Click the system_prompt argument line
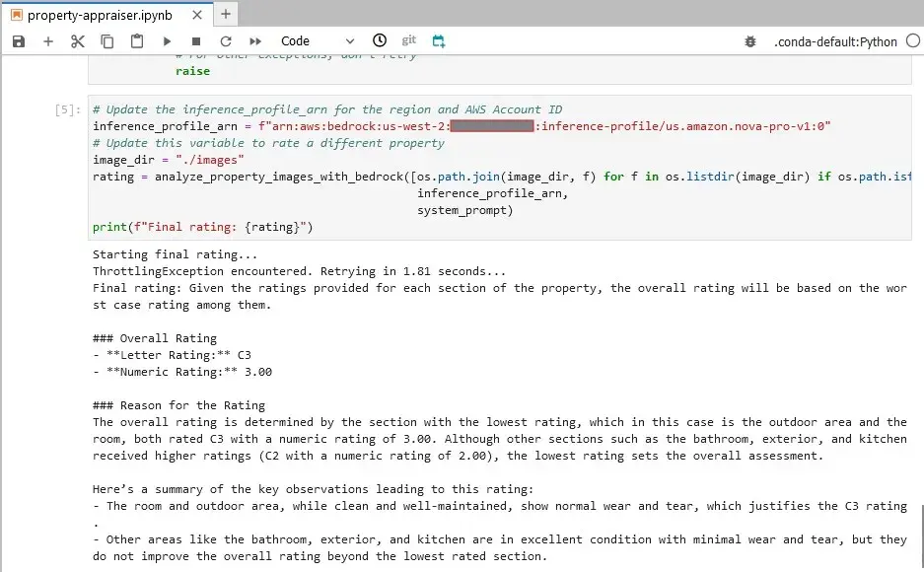924x572 pixels. [x=464, y=210]
